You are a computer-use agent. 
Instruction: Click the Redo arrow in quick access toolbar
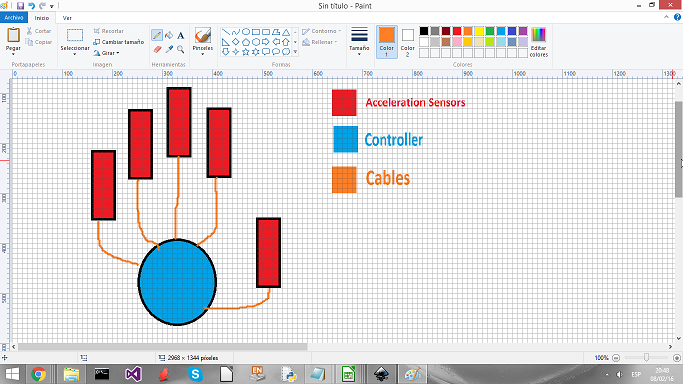pos(42,6)
